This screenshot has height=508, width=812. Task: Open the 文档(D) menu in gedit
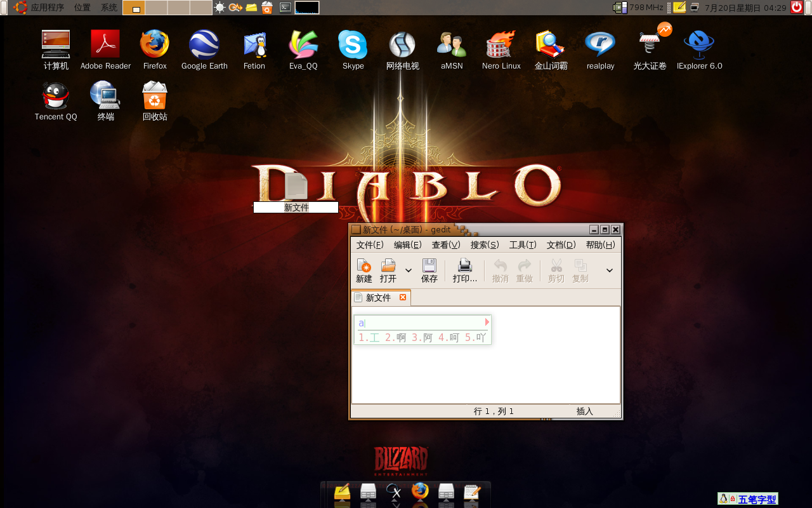pos(561,245)
